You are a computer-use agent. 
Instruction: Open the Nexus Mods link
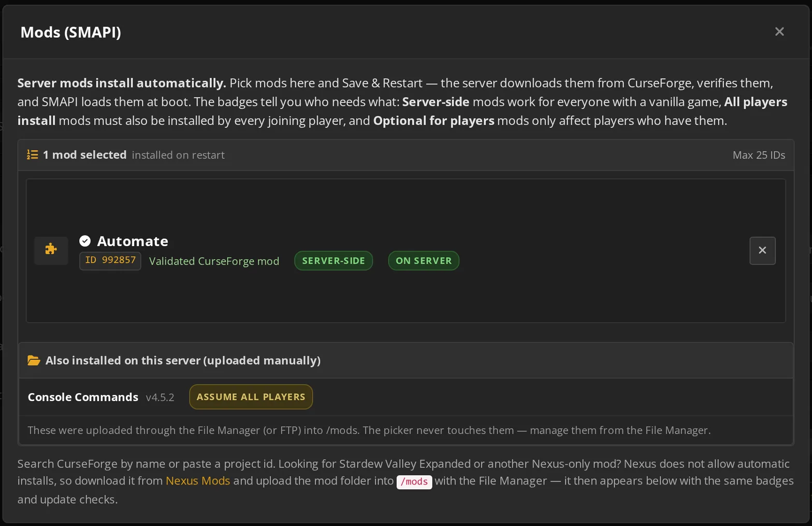point(198,481)
